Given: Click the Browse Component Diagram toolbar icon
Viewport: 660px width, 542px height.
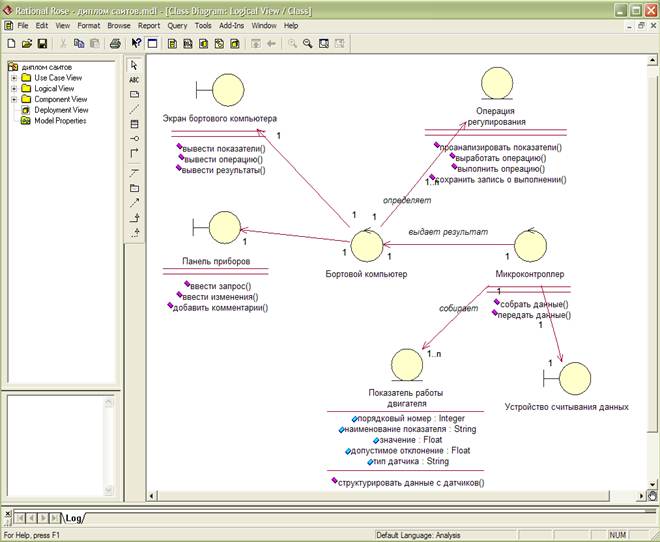Looking at the screenshot, I should click(x=203, y=43).
